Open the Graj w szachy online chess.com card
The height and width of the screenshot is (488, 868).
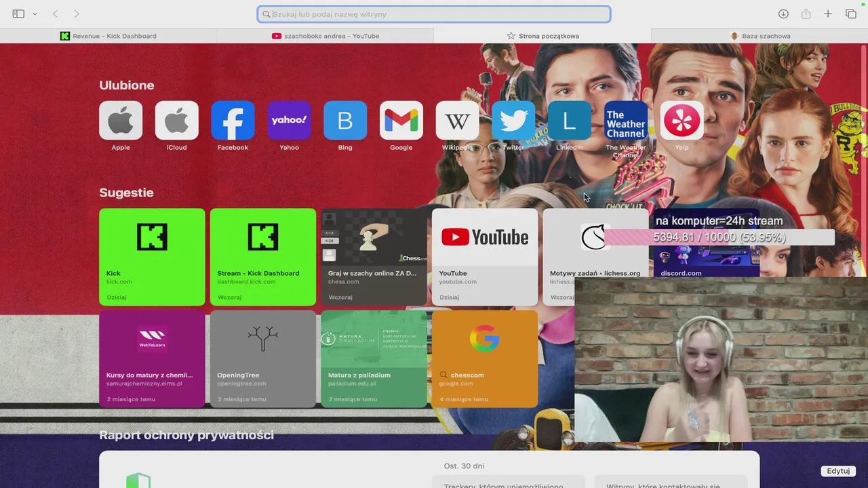pyautogui.click(x=374, y=257)
